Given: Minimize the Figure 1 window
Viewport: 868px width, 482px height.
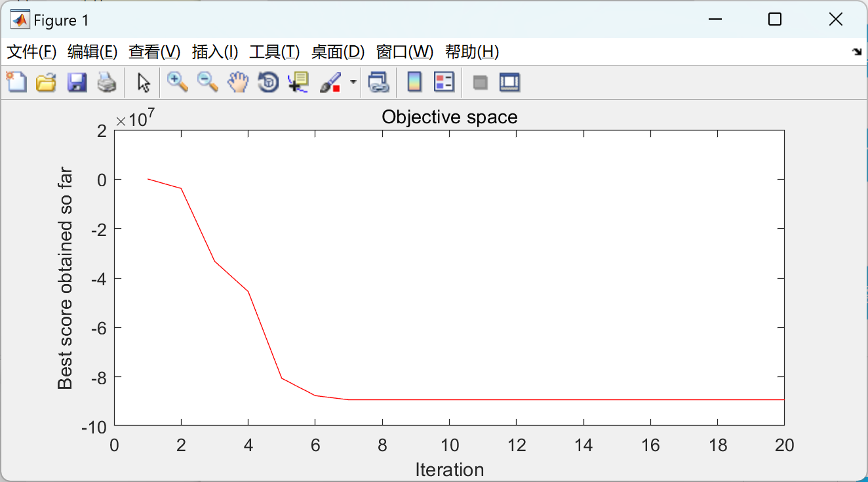Looking at the screenshot, I should [715, 20].
